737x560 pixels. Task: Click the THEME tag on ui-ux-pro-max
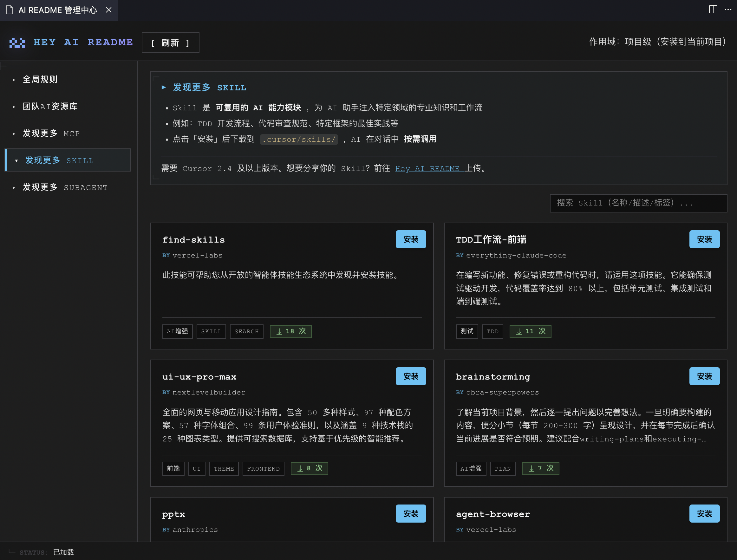coord(224,469)
